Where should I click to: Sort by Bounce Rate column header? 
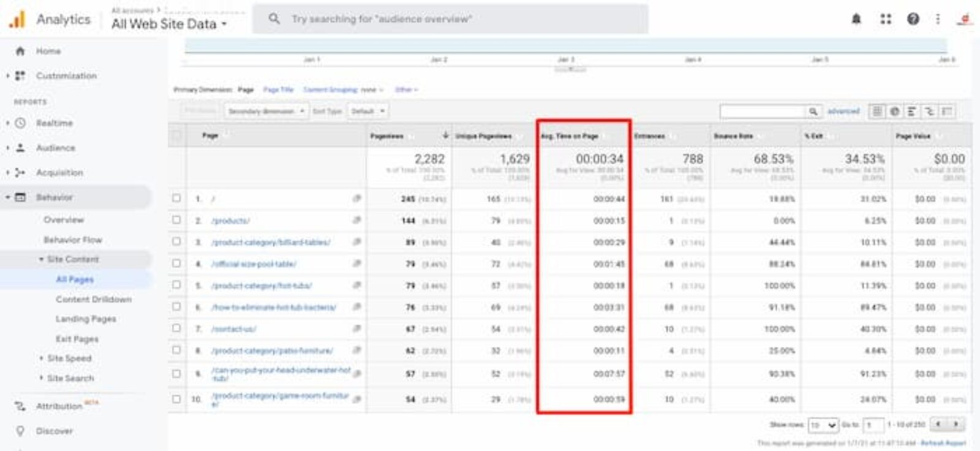click(733, 136)
